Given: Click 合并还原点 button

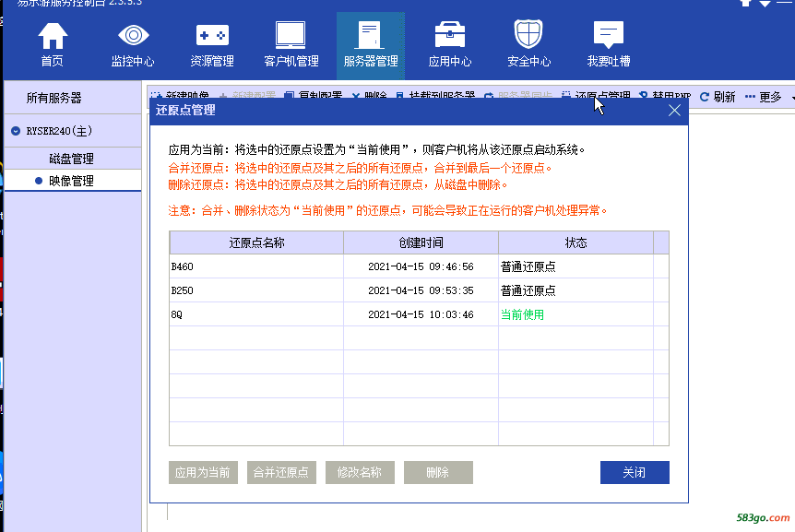Looking at the screenshot, I should (x=281, y=472).
